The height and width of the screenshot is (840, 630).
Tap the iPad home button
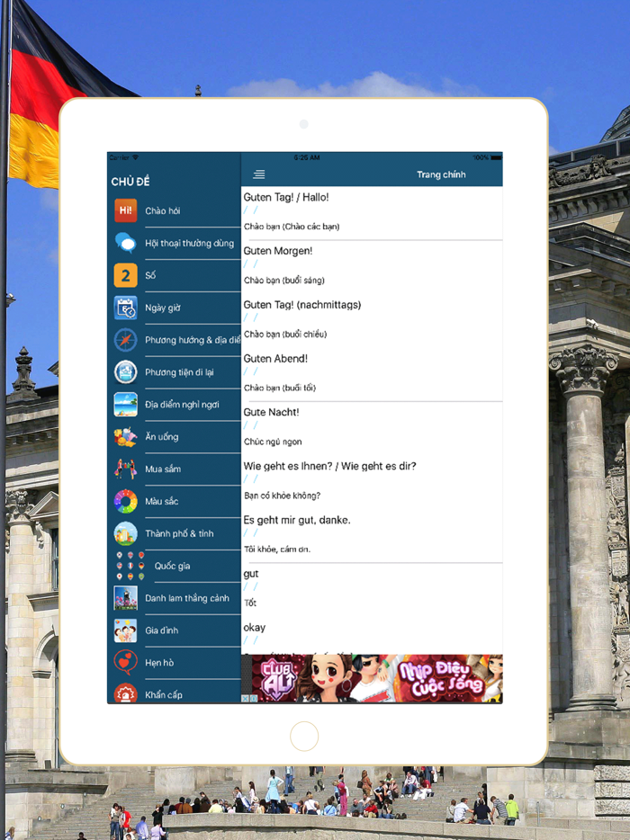(304, 736)
